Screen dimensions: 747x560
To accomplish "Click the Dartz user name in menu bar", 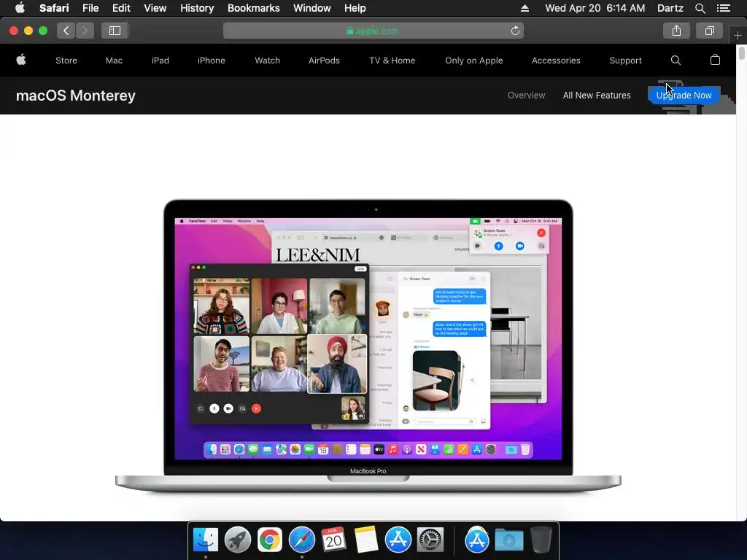I will 670,8.
